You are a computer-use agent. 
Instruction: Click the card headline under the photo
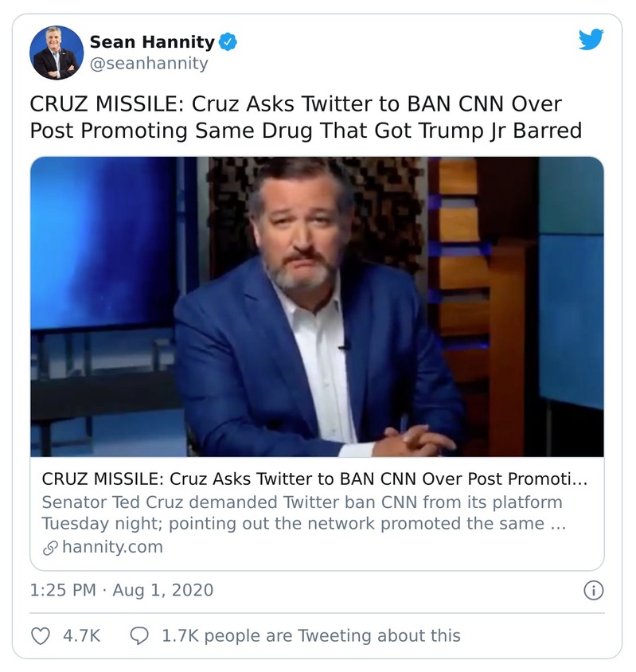tap(314, 480)
